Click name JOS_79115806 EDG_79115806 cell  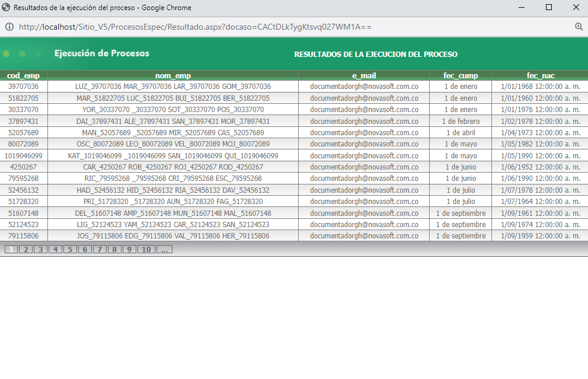[173, 235]
